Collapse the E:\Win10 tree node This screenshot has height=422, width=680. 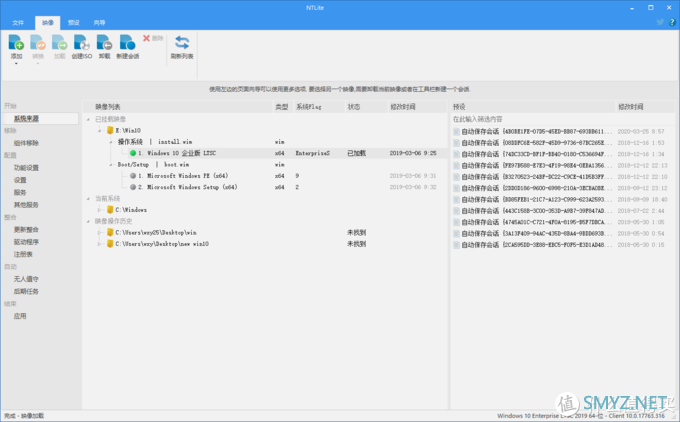click(98, 130)
